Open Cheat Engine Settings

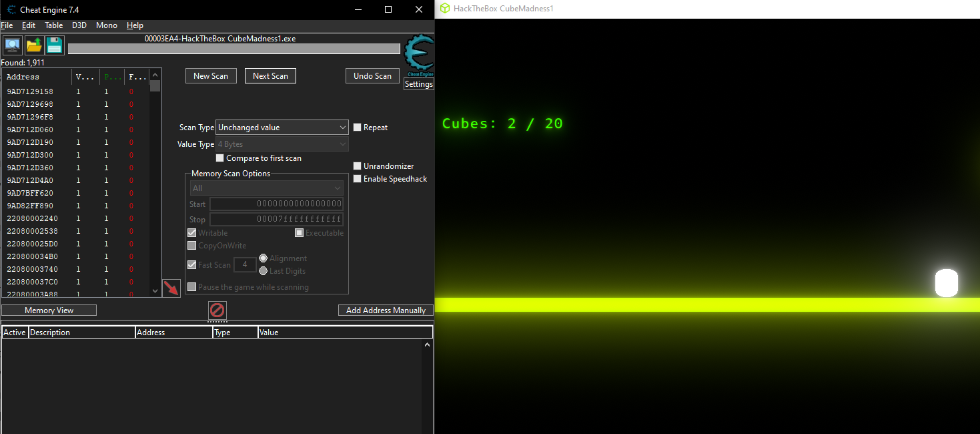(419, 84)
